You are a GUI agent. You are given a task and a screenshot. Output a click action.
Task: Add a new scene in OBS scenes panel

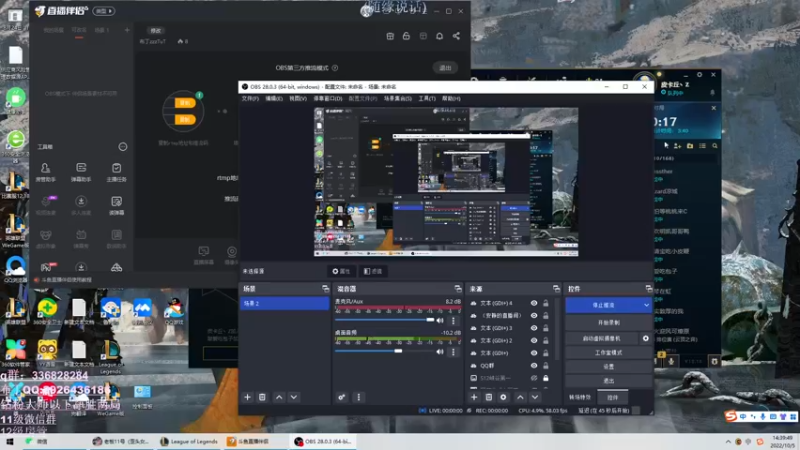(247, 397)
